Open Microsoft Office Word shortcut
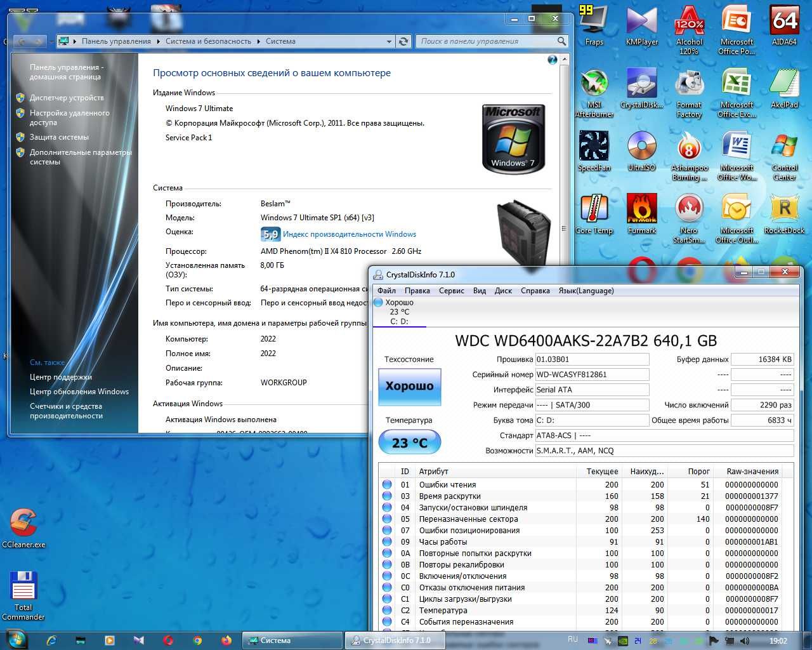Viewport: 812px width, 650px height. click(x=737, y=156)
